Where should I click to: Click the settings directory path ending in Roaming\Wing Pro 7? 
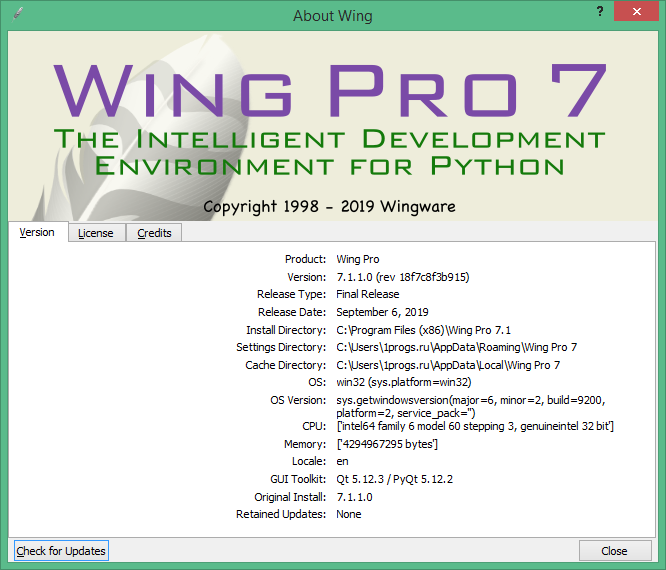[x=457, y=347]
